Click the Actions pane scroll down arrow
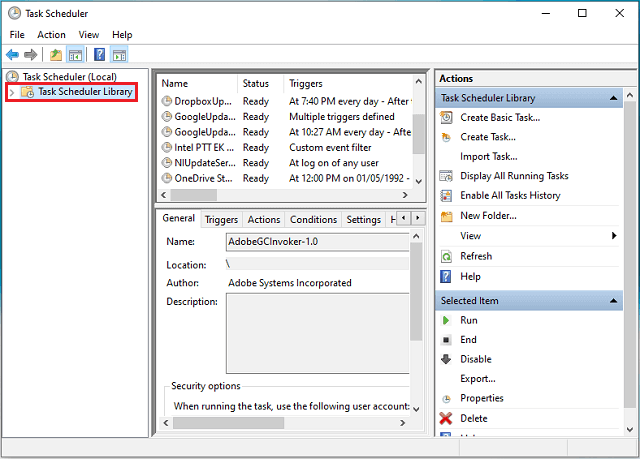 tap(630, 429)
